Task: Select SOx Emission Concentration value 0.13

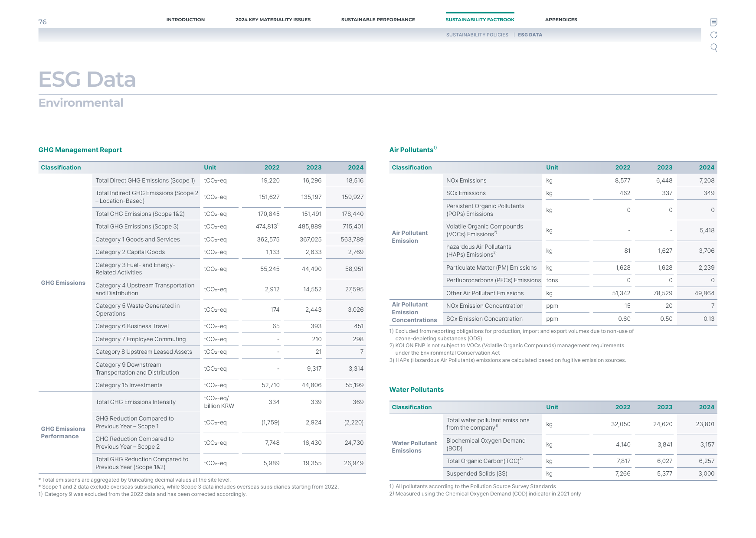Action: point(709,319)
